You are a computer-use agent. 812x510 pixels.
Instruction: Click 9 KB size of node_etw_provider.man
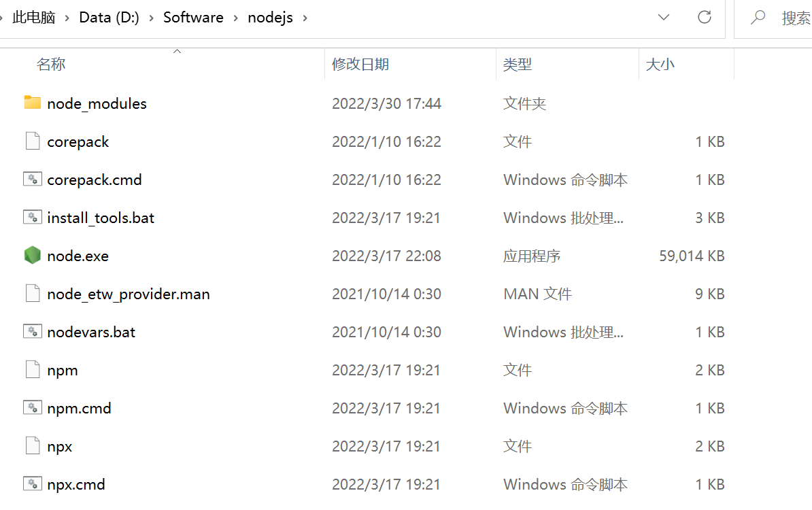(709, 294)
